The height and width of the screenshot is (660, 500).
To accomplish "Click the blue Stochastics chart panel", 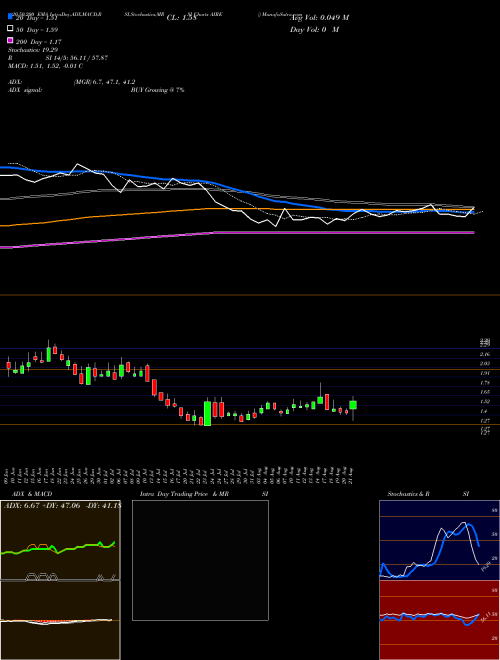I will [x=439, y=540].
